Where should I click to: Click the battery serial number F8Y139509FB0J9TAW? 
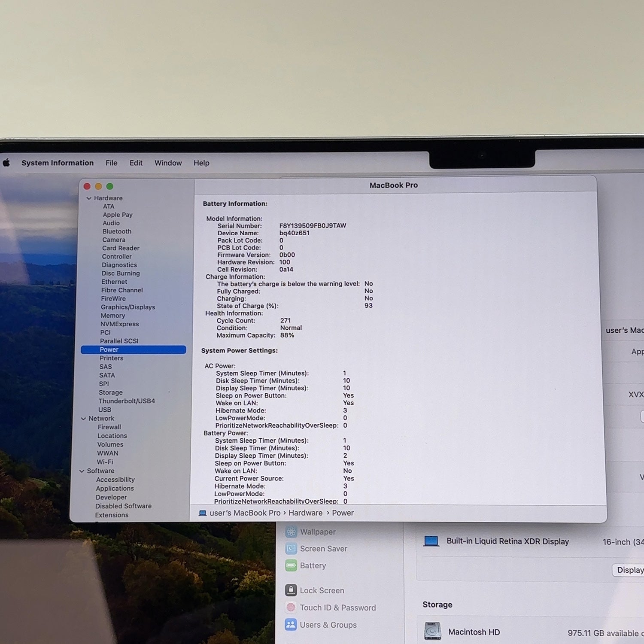tap(313, 226)
